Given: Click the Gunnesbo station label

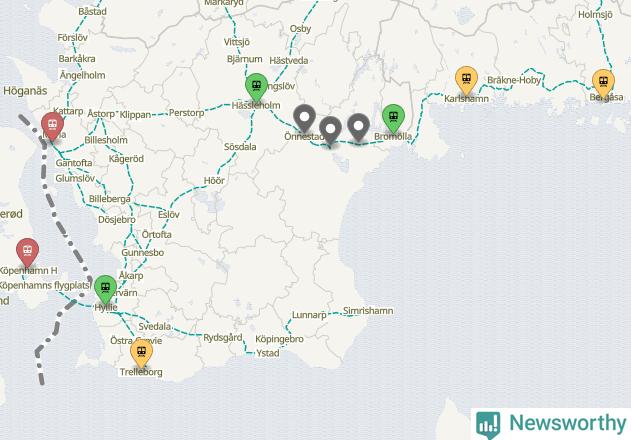Looking at the screenshot, I should pyautogui.click(x=142, y=253).
